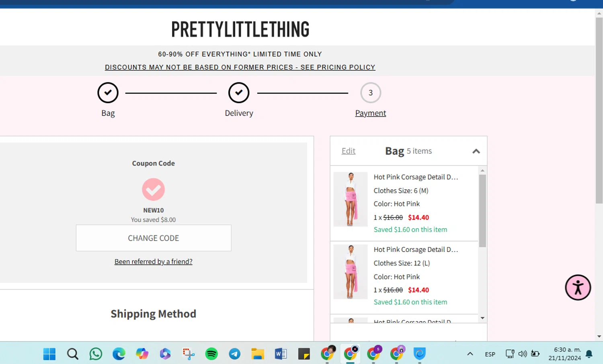Click the Payment step label

coord(371,113)
